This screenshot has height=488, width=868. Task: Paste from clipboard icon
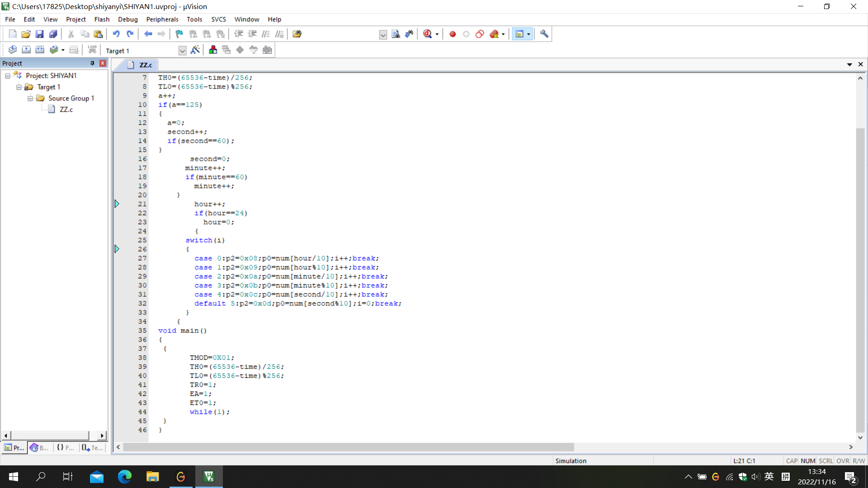pos(98,34)
